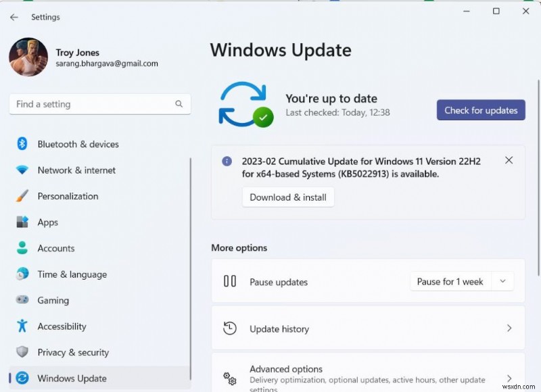The image size is (541, 392).
Task: Open Troy Jones profile avatar
Action: (28, 57)
